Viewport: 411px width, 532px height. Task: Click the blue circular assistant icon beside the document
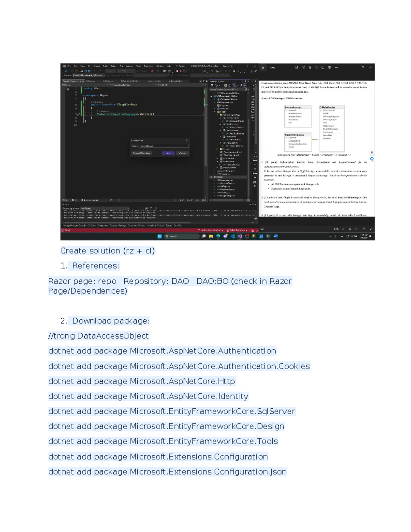point(372,159)
